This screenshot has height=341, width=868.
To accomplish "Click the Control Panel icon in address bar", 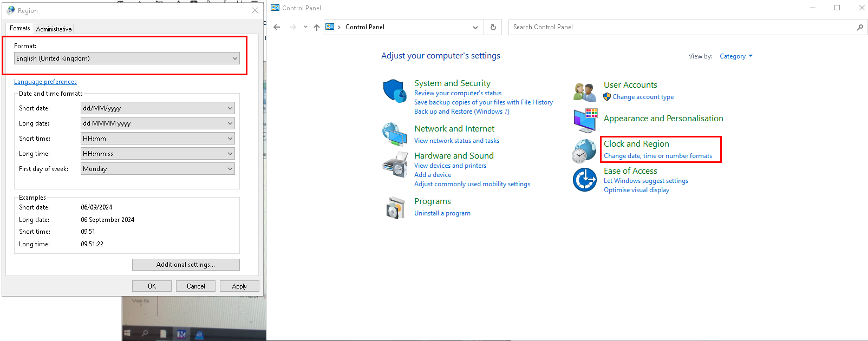I will (330, 27).
